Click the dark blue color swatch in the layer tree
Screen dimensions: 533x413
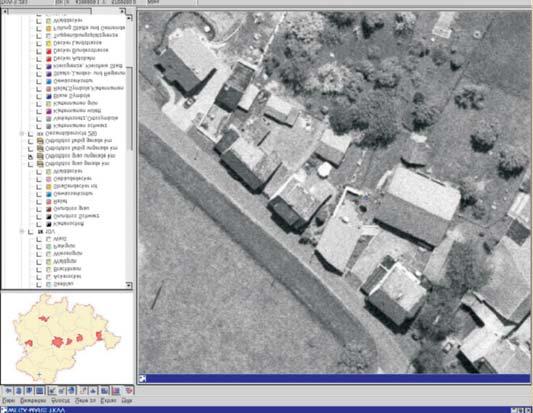[x=49, y=97]
